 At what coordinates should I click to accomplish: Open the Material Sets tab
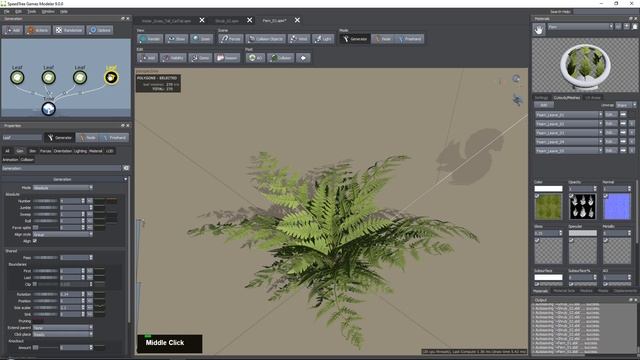coord(564,291)
